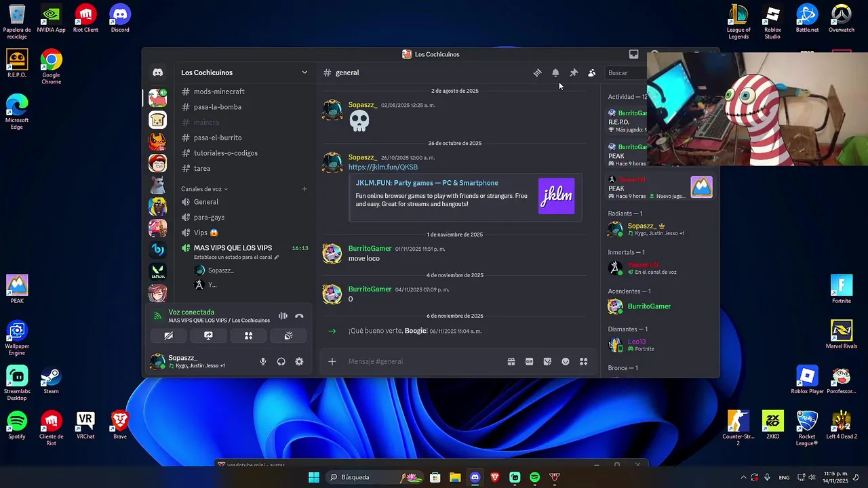The height and width of the screenshot is (488, 868).
Task: Open the gift icon in message bar
Action: [x=511, y=361]
